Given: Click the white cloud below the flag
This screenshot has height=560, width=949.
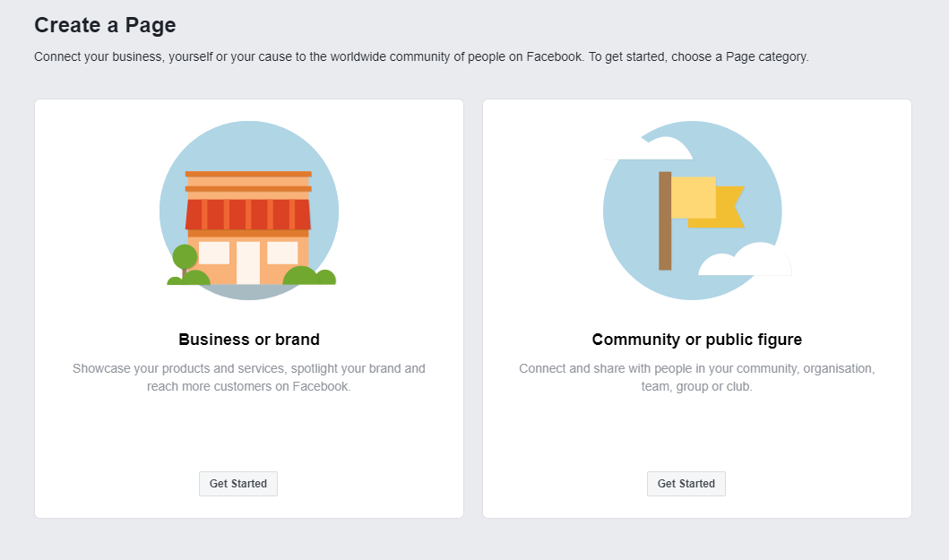Looking at the screenshot, I should pos(745,259).
